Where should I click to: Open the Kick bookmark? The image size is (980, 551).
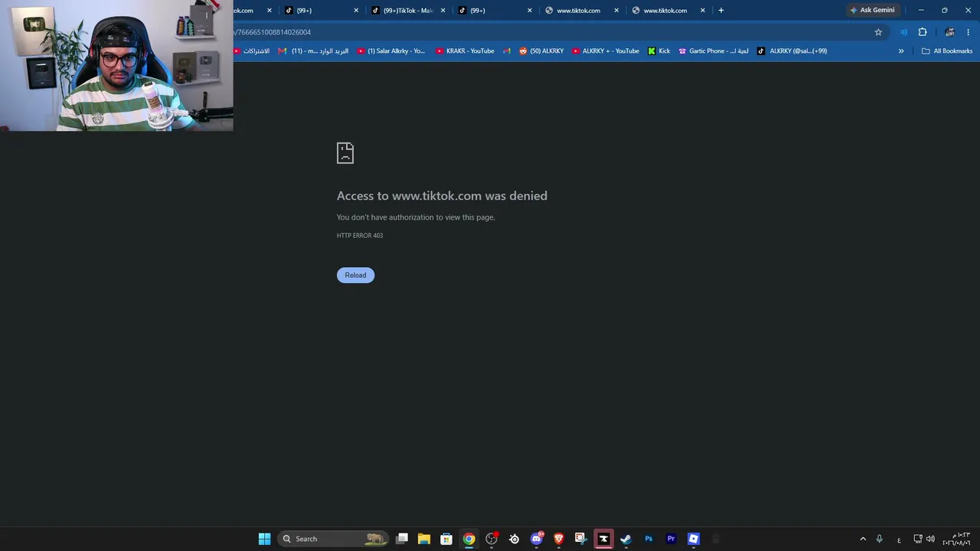658,51
